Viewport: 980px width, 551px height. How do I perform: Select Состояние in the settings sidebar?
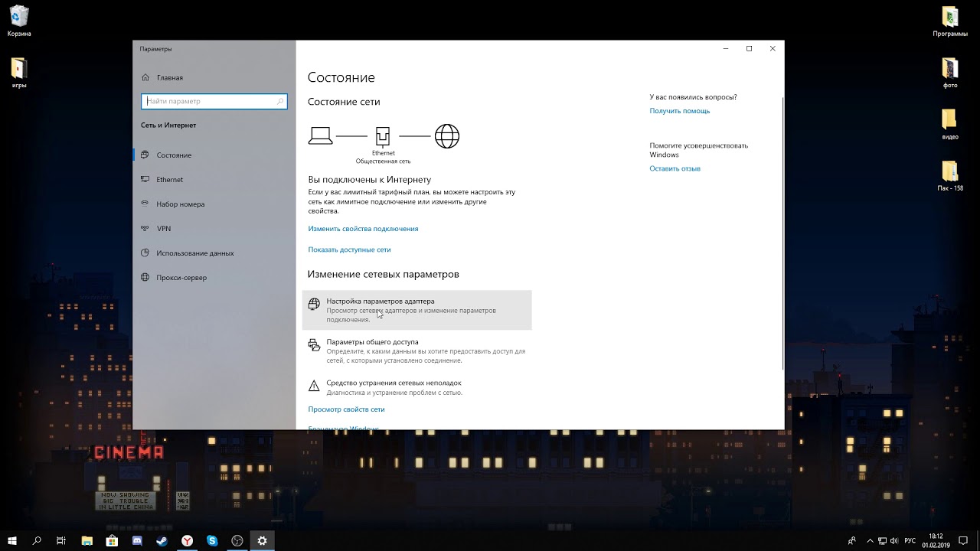[x=214, y=155]
